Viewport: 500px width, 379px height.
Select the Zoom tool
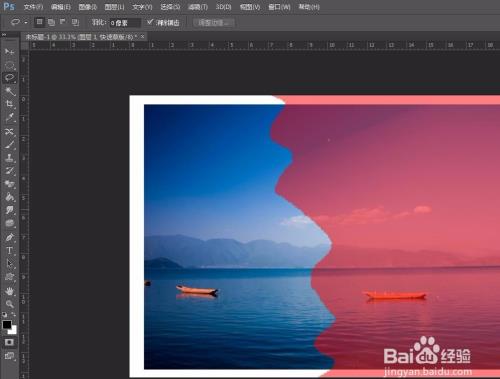tap(10, 304)
